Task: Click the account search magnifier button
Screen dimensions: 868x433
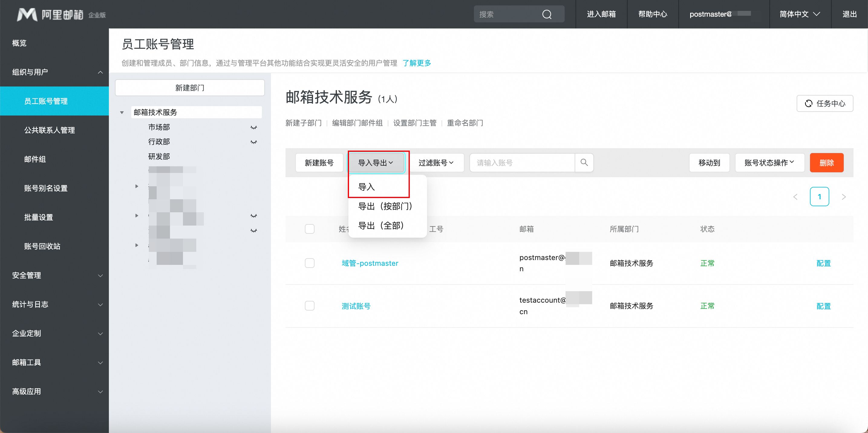Action: coord(584,163)
